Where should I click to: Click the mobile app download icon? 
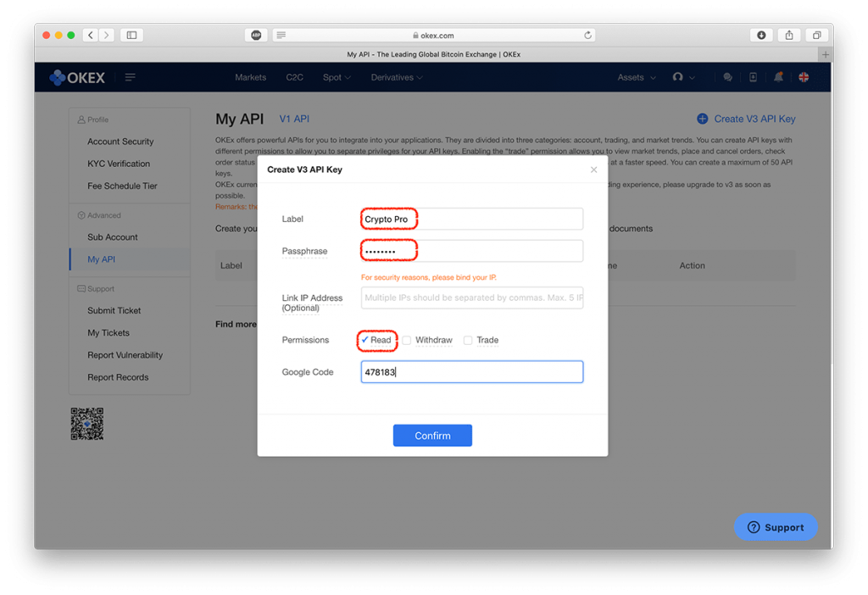[x=753, y=77]
